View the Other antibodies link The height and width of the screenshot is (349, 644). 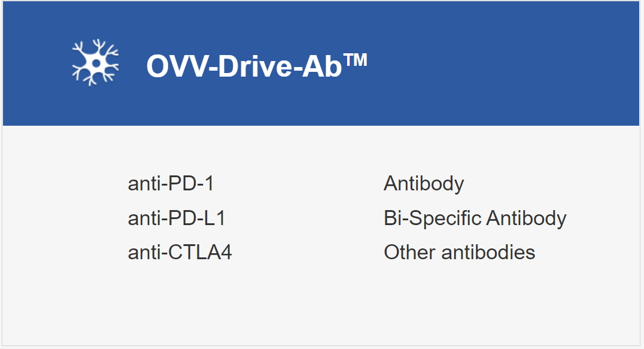pyautogui.click(x=459, y=253)
